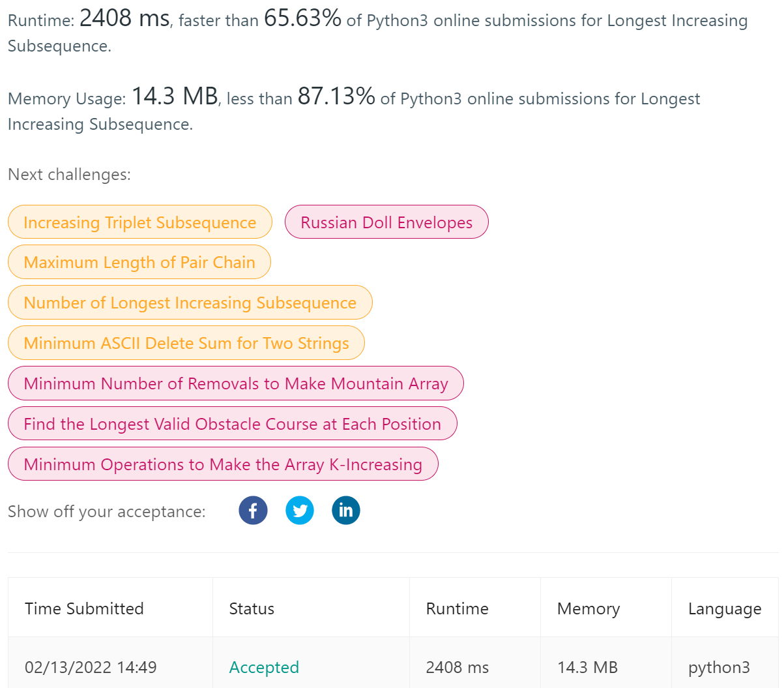Share acceptance on Twitter

(x=299, y=510)
